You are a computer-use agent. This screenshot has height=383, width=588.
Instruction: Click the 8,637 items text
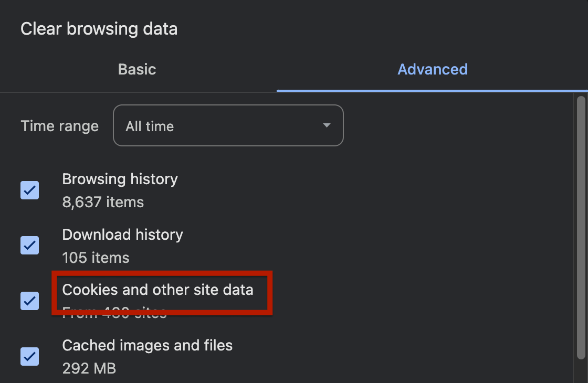pyautogui.click(x=103, y=202)
